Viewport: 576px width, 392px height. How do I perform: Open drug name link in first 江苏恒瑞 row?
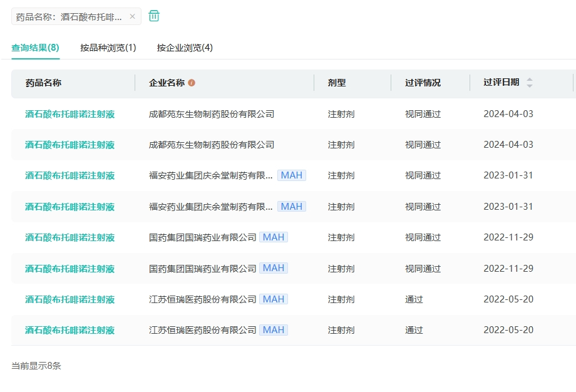coord(69,299)
